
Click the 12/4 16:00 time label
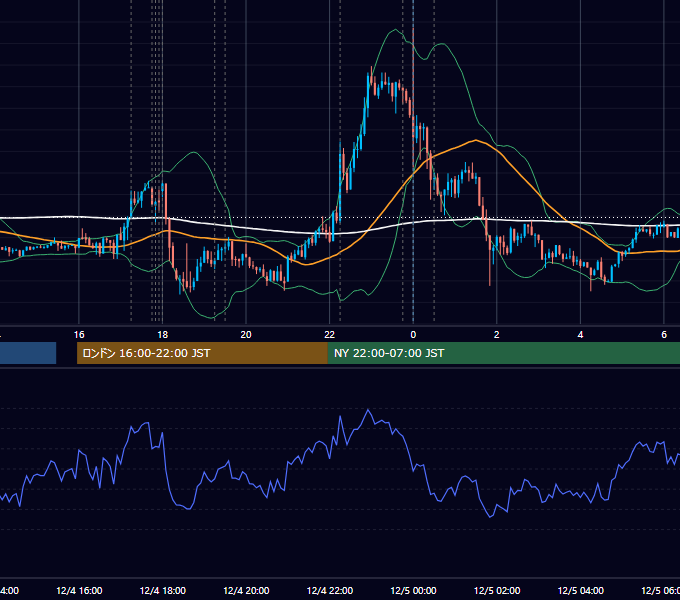pos(79,590)
